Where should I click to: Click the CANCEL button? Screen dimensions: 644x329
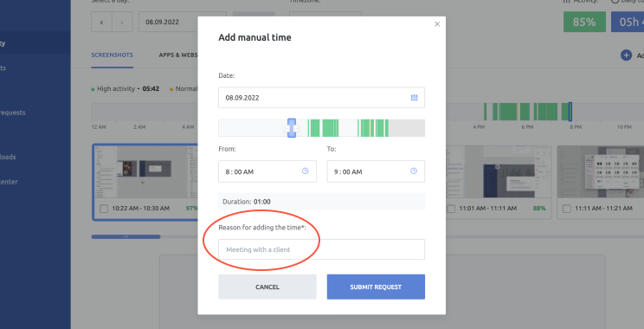point(267,287)
